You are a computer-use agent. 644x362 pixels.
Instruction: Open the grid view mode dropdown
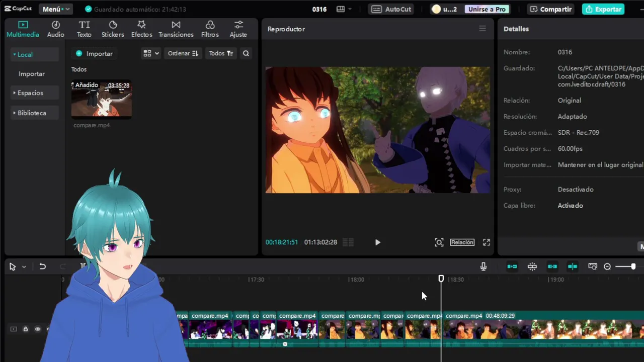[x=151, y=53]
